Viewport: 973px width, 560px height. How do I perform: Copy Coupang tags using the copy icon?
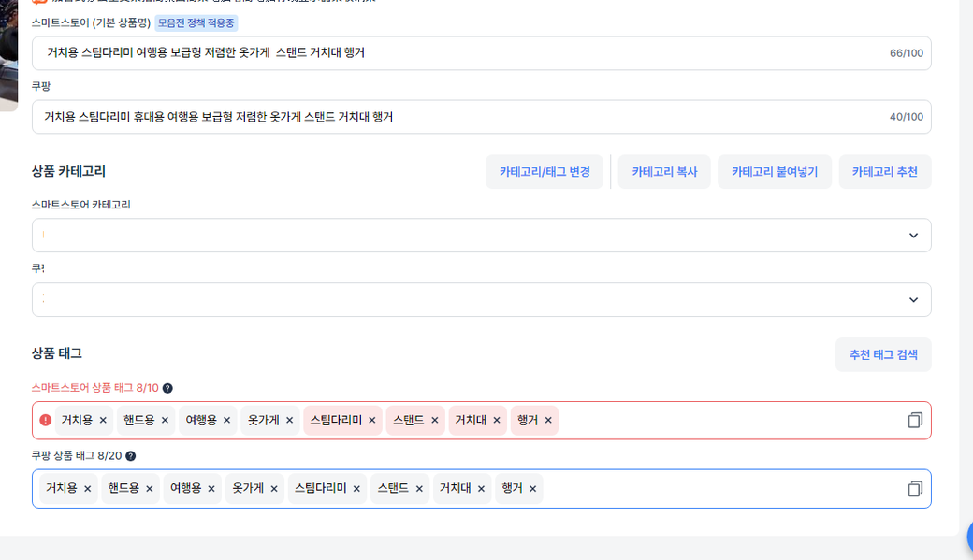[x=914, y=489]
